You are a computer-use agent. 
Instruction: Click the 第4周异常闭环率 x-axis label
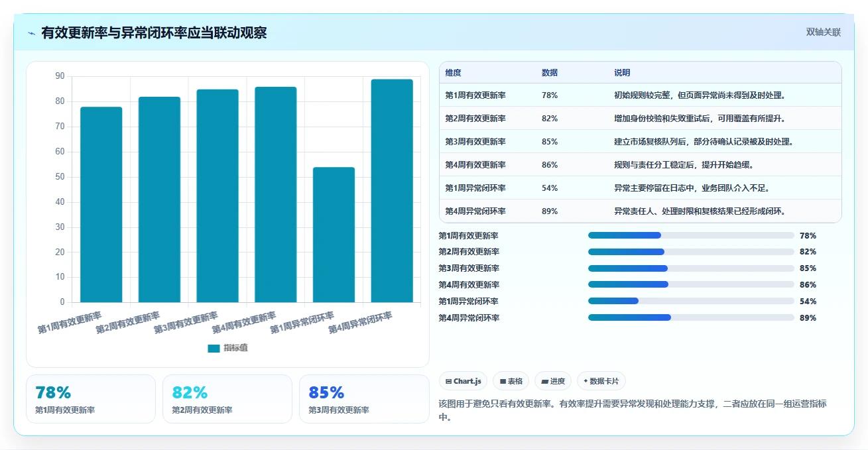tap(361, 322)
